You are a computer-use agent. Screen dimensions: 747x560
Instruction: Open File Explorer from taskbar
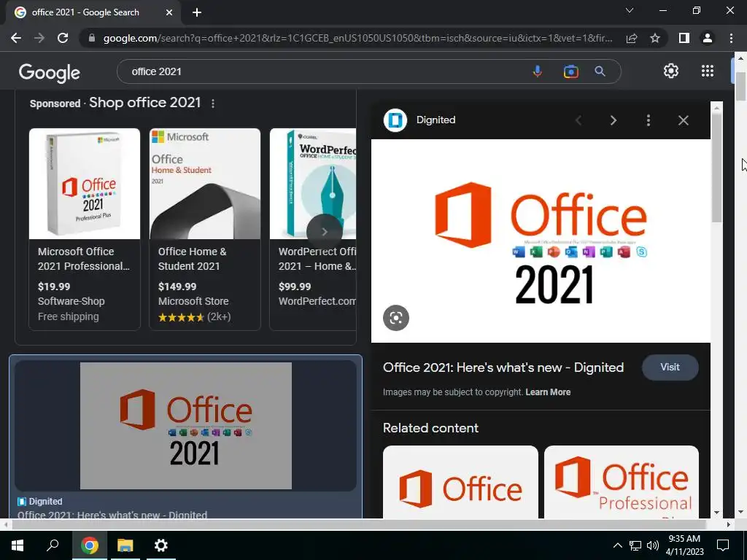(125, 545)
